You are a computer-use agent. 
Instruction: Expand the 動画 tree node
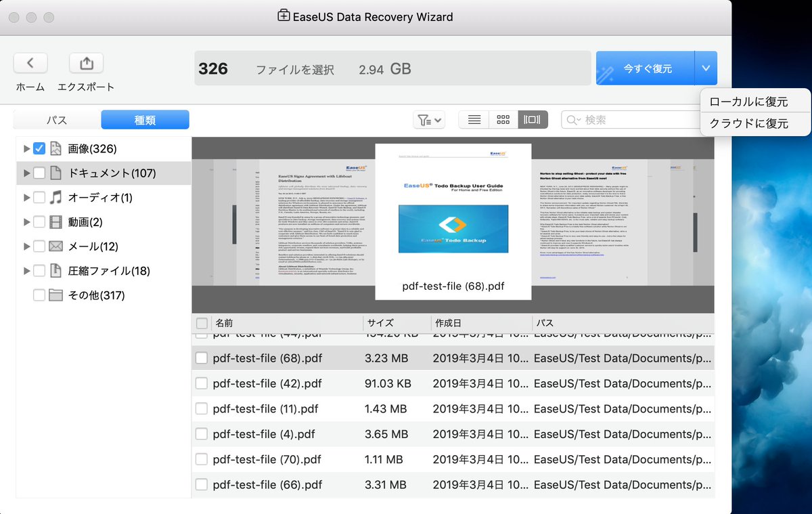pyautogui.click(x=26, y=221)
